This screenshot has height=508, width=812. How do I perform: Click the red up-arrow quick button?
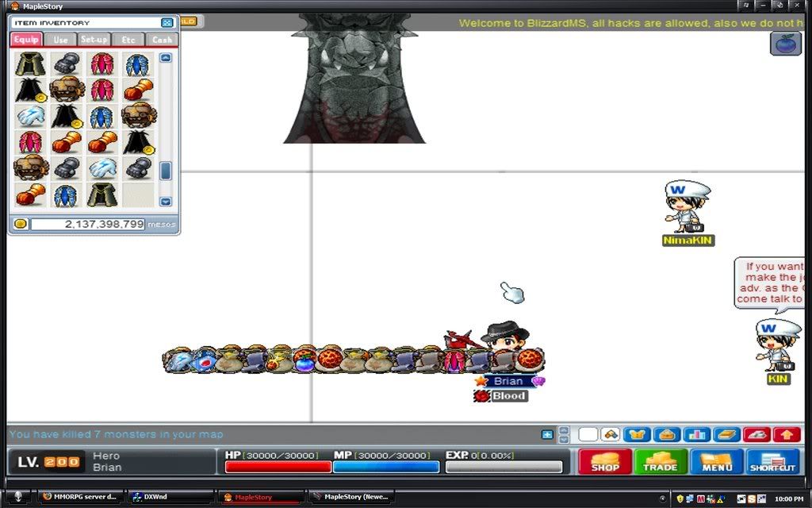pyautogui.click(x=787, y=434)
